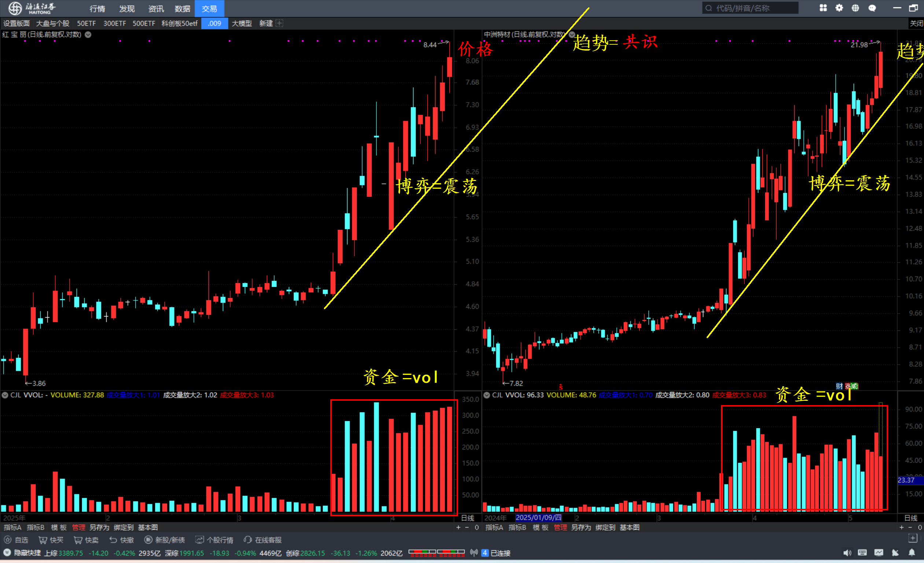924x563 pixels.
Task: Click left chart zoom-out minus
Action: click(467, 527)
